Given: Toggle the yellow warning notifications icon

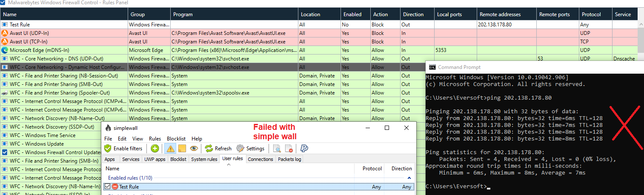Looking at the screenshot, I should pyautogui.click(x=170, y=149).
